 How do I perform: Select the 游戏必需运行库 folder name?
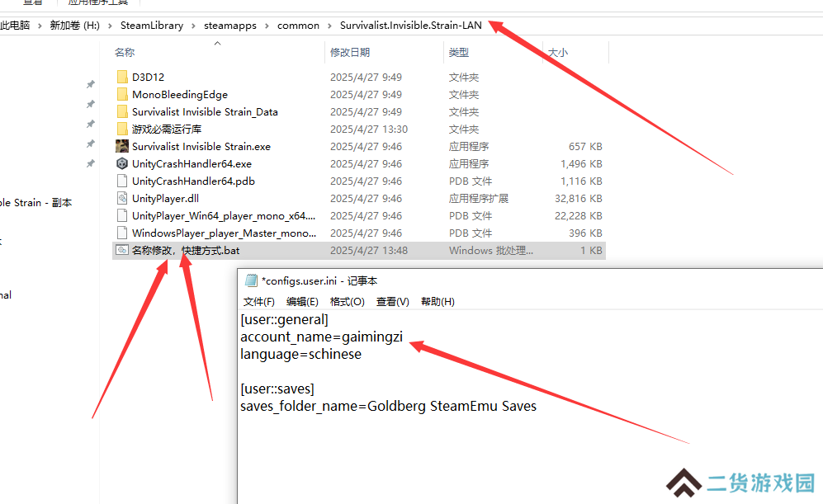pyautogui.click(x=167, y=129)
